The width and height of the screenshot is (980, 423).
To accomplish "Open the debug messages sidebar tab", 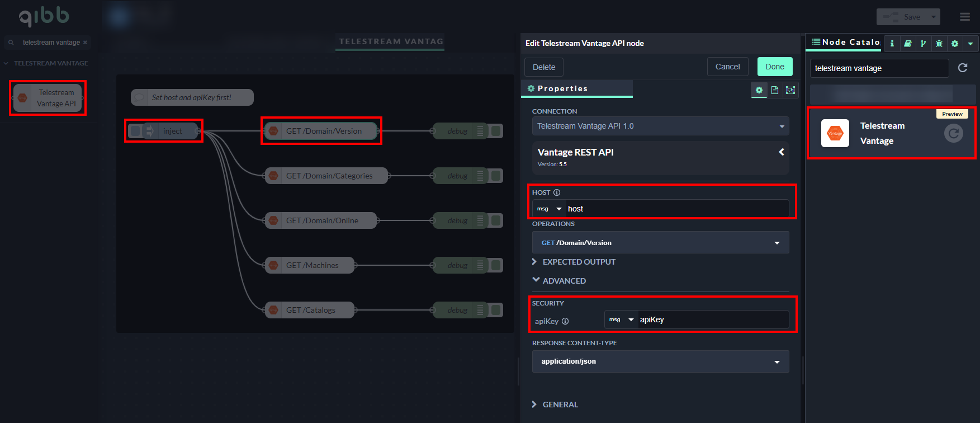I will click(x=939, y=43).
